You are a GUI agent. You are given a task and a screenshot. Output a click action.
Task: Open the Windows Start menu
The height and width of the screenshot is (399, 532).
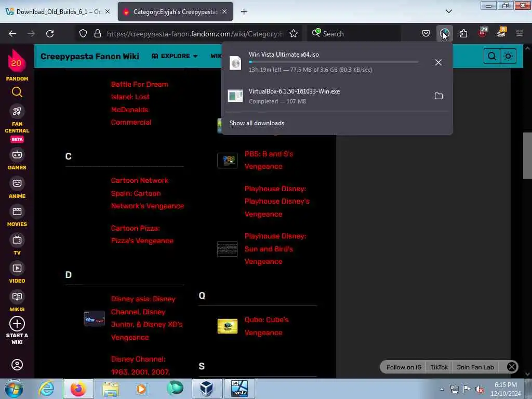14,389
